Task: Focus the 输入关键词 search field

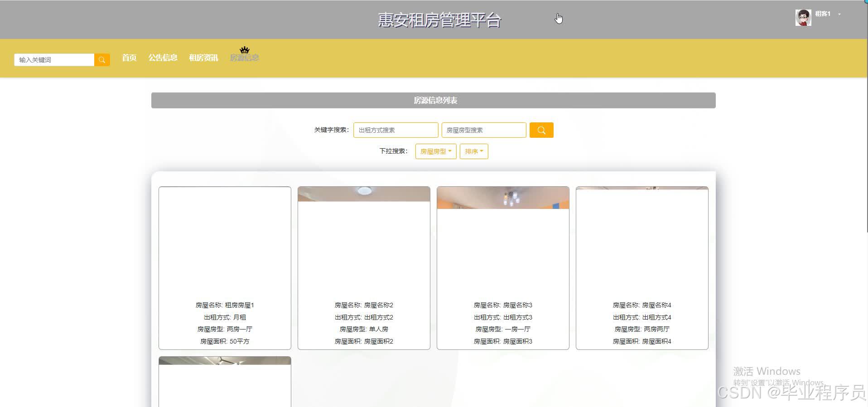Action: (54, 60)
